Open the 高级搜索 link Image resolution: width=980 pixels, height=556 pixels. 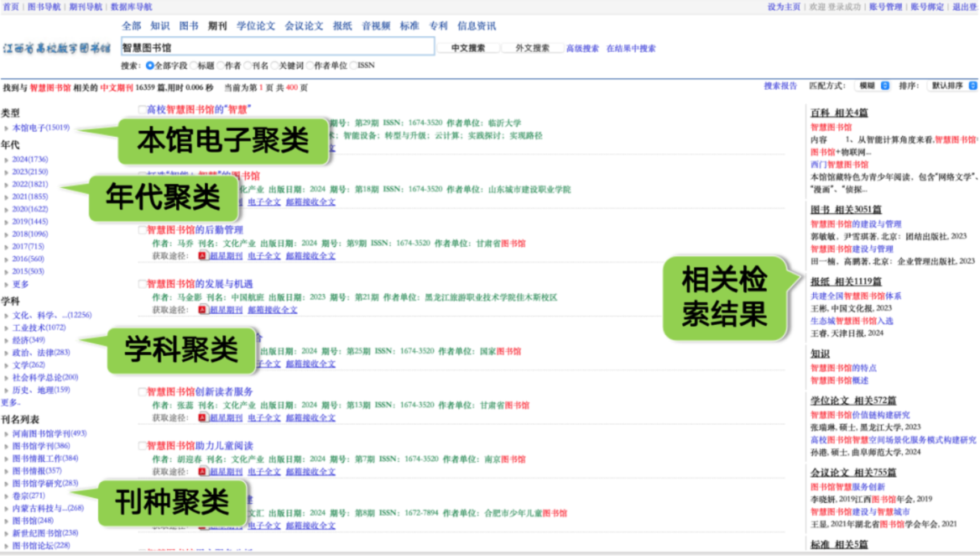click(x=582, y=48)
